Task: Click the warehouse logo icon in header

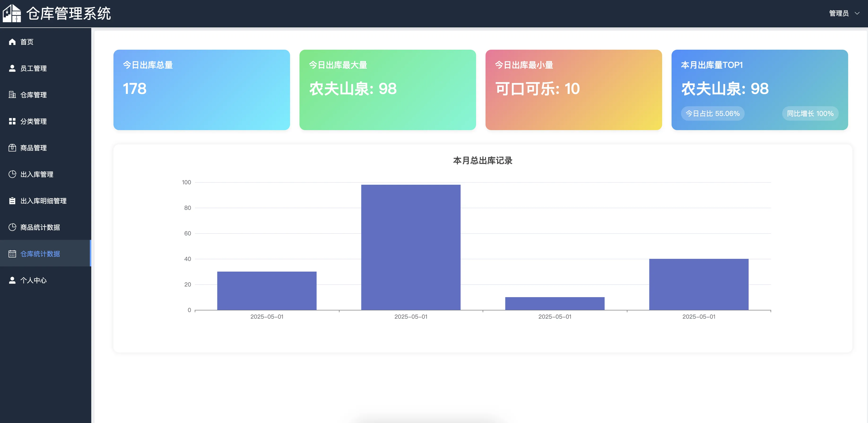Action: (x=12, y=13)
